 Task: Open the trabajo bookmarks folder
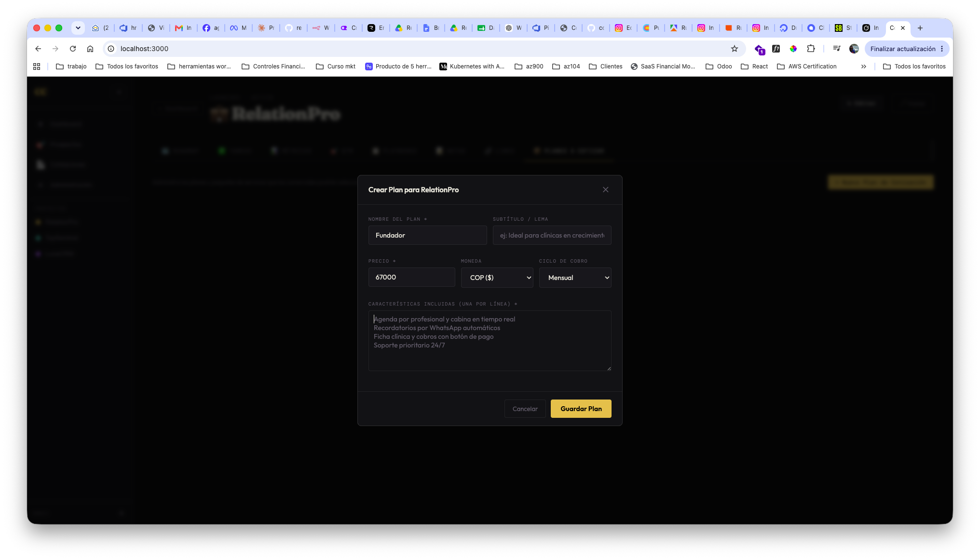coord(71,67)
